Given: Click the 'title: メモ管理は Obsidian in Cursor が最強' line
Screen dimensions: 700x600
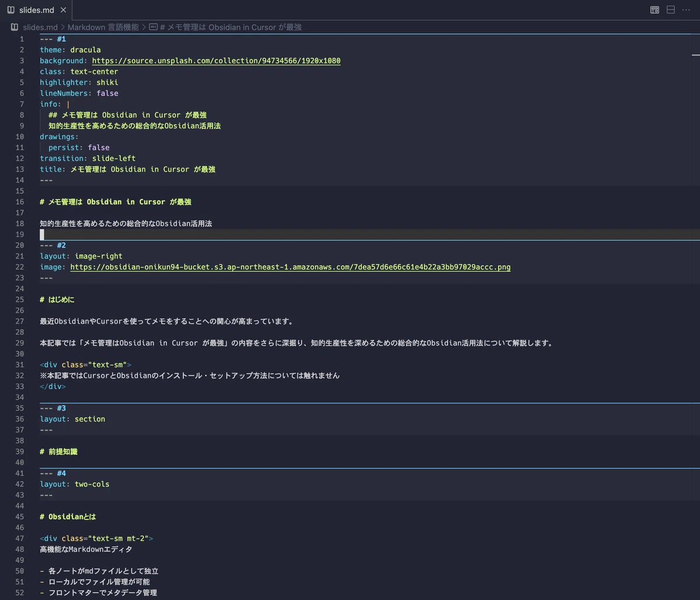Looking at the screenshot, I should point(127,169).
